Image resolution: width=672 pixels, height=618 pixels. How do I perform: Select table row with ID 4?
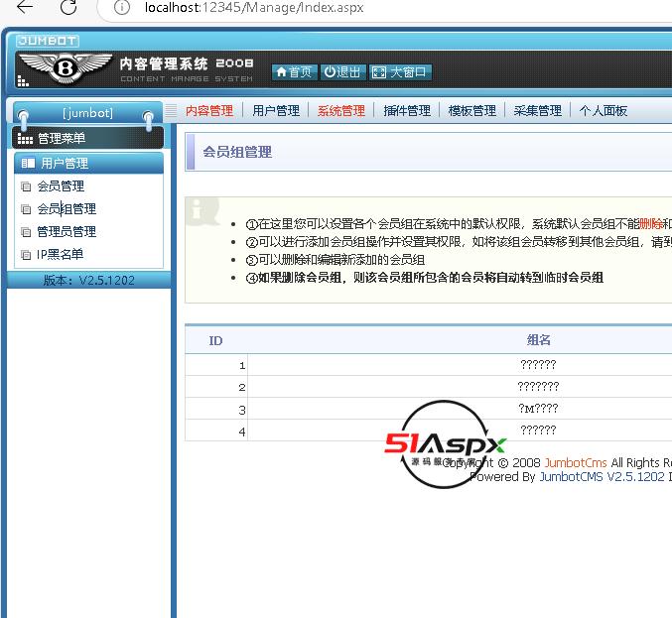429,431
